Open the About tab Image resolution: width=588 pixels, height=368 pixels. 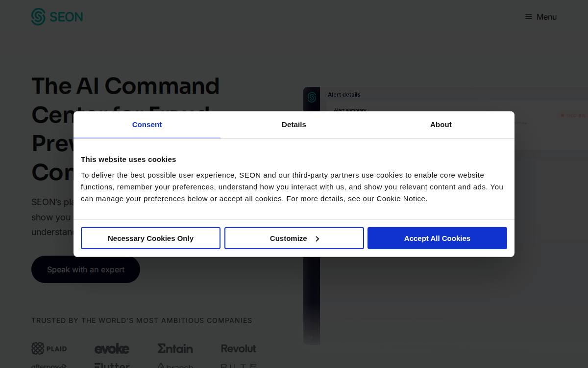click(x=441, y=125)
